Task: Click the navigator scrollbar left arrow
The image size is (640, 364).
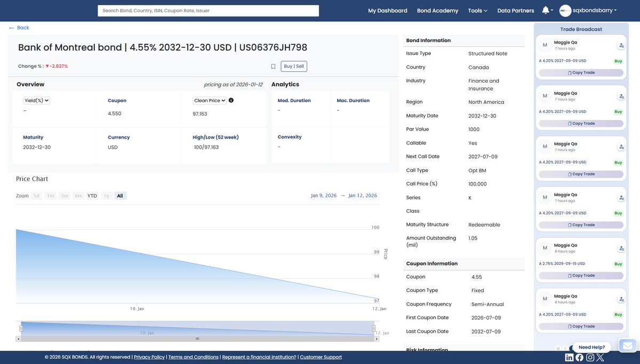Action: pyautogui.click(x=19, y=338)
